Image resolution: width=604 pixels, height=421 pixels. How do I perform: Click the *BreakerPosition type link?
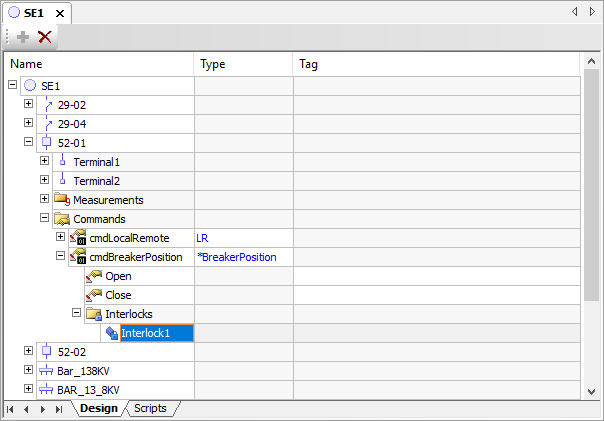[236, 257]
